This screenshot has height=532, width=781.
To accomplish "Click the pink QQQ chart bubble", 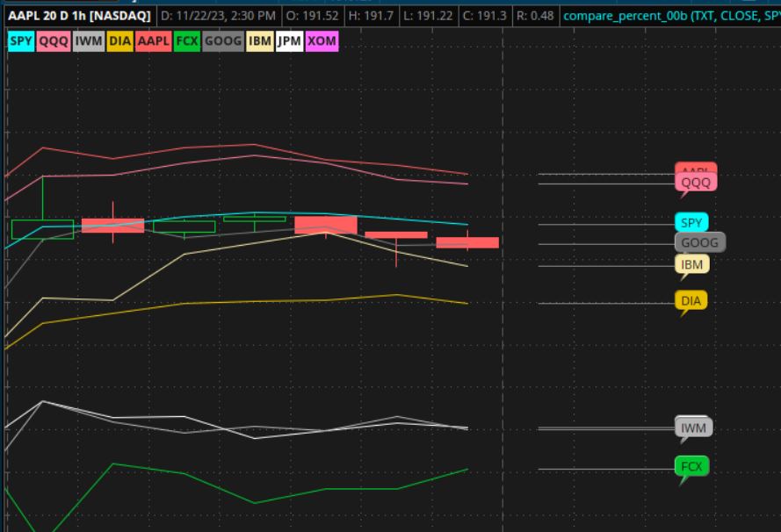I will pyautogui.click(x=696, y=183).
